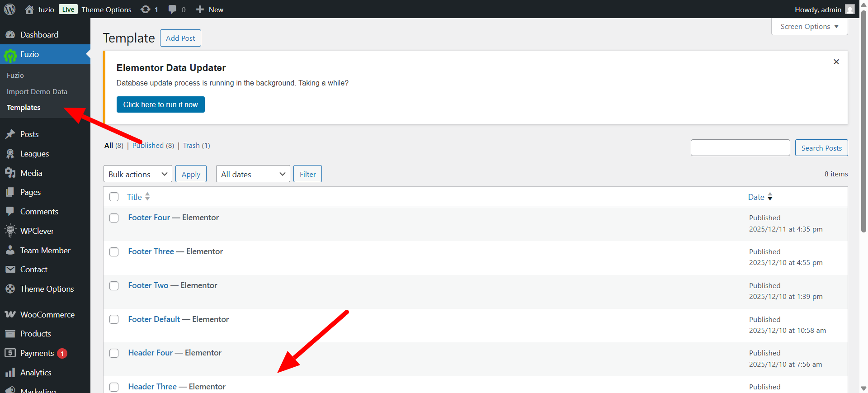Show the Trash (1) filter

[196, 146]
